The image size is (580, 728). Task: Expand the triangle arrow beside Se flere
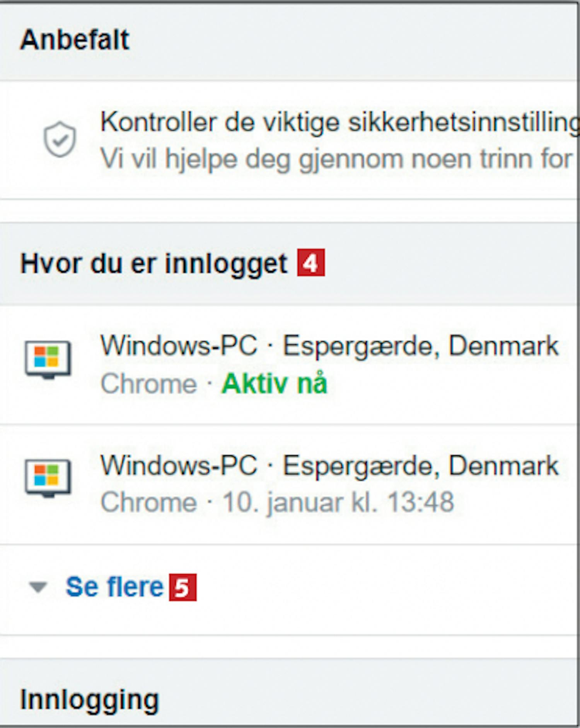(38, 587)
